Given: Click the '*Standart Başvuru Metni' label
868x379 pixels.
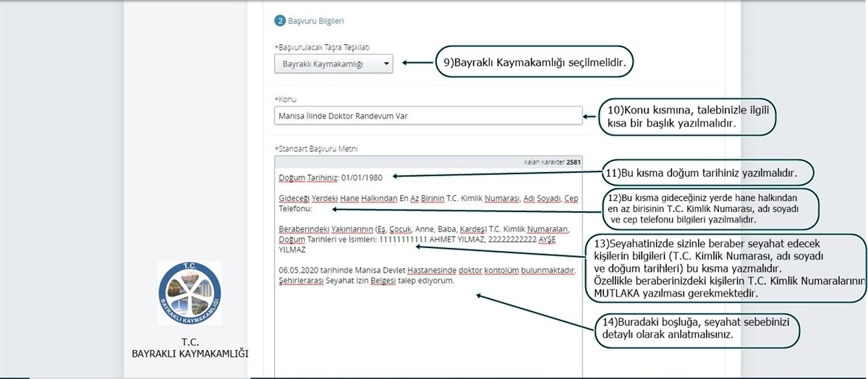Looking at the screenshot, I should [316, 149].
